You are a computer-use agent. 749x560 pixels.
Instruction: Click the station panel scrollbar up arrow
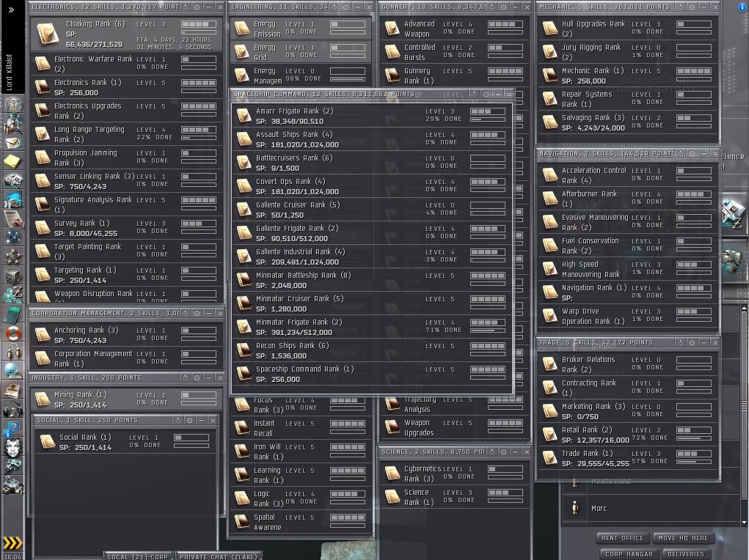click(x=744, y=309)
